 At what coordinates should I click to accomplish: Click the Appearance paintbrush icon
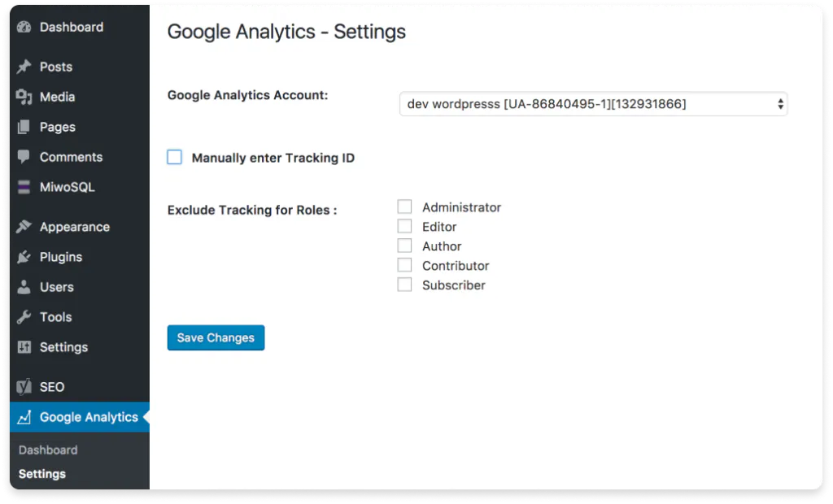[24, 227]
